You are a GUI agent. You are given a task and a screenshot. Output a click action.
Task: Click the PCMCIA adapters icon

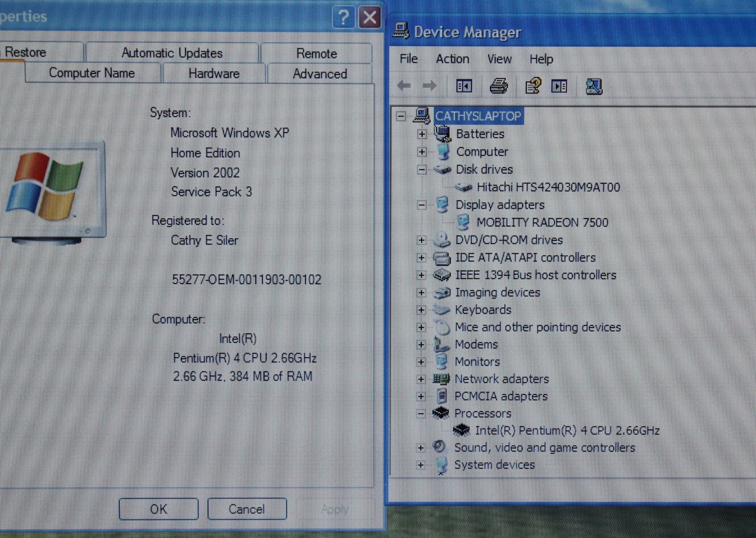[441, 396]
